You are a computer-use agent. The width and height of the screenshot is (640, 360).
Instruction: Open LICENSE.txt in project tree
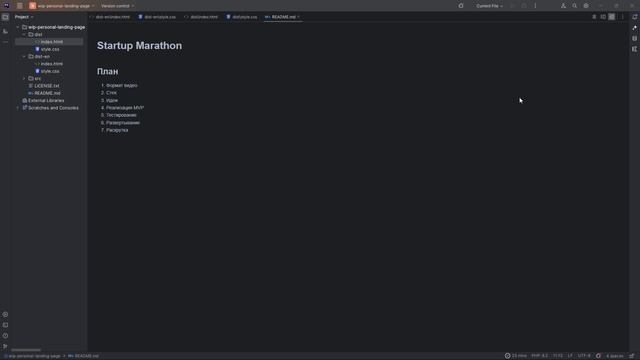(47, 86)
